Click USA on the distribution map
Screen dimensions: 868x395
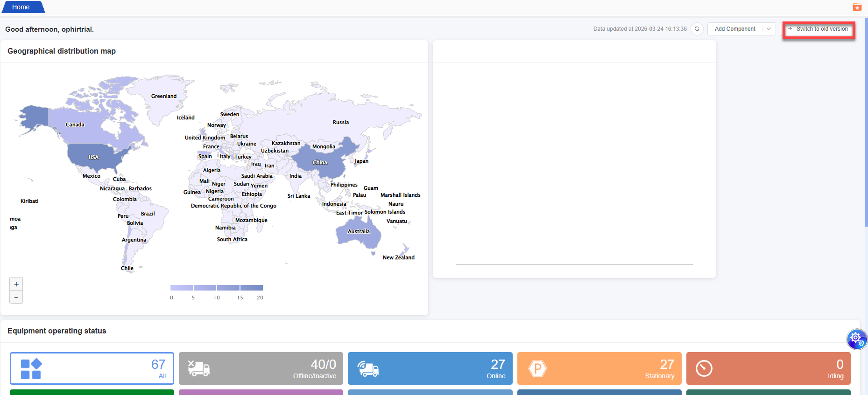pyautogui.click(x=93, y=157)
